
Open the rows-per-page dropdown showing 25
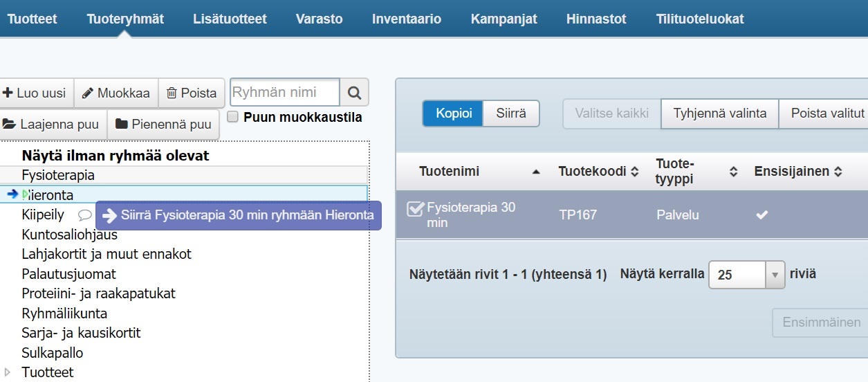pos(747,275)
